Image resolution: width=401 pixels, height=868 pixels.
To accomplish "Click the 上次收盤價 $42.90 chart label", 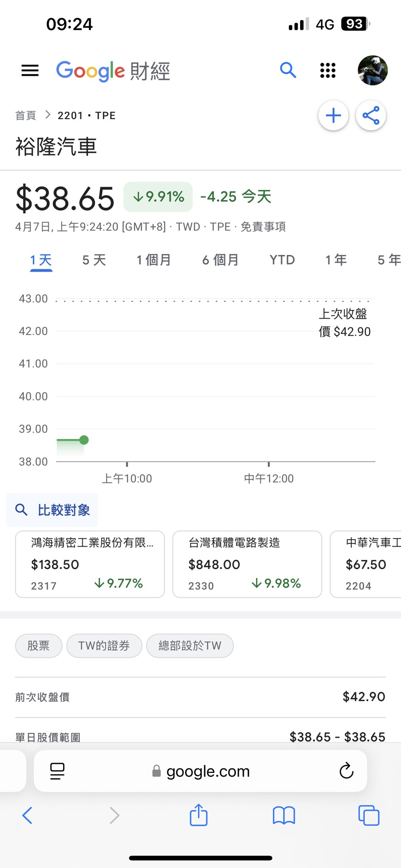I will (x=344, y=323).
